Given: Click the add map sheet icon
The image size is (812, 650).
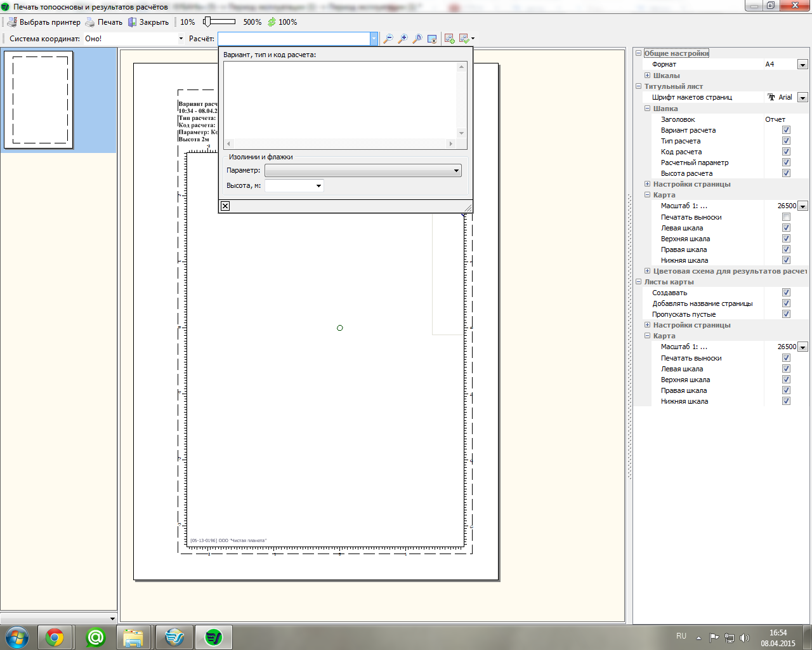Looking at the screenshot, I should pos(449,39).
